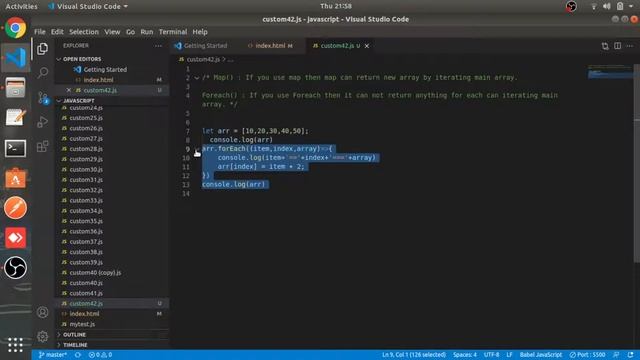Open the Explorer view in activity bar
Viewport: 640px width, 360px height.
coord(42,49)
